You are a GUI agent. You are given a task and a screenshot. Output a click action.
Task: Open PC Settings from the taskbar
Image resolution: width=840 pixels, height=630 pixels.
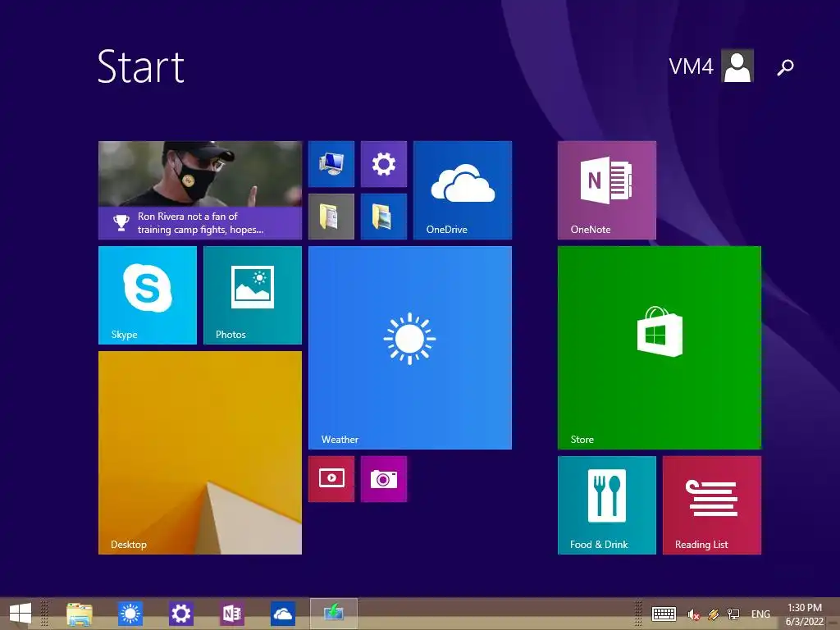pos(181,614)
